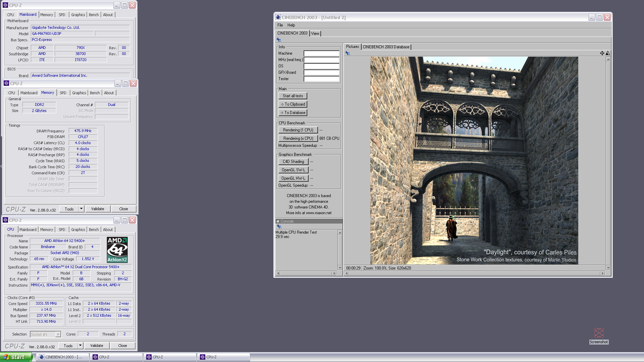Click the triangle zoom icon above picture
The image size is (644, 362).
click(x=608, y=53)
